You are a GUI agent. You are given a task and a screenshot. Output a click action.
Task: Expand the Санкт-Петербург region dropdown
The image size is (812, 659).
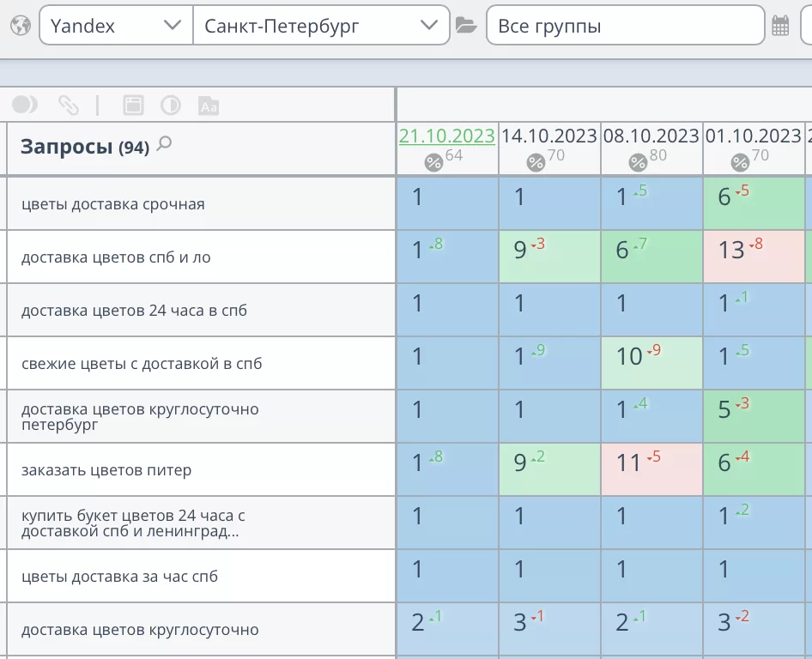tap(321, 26)
